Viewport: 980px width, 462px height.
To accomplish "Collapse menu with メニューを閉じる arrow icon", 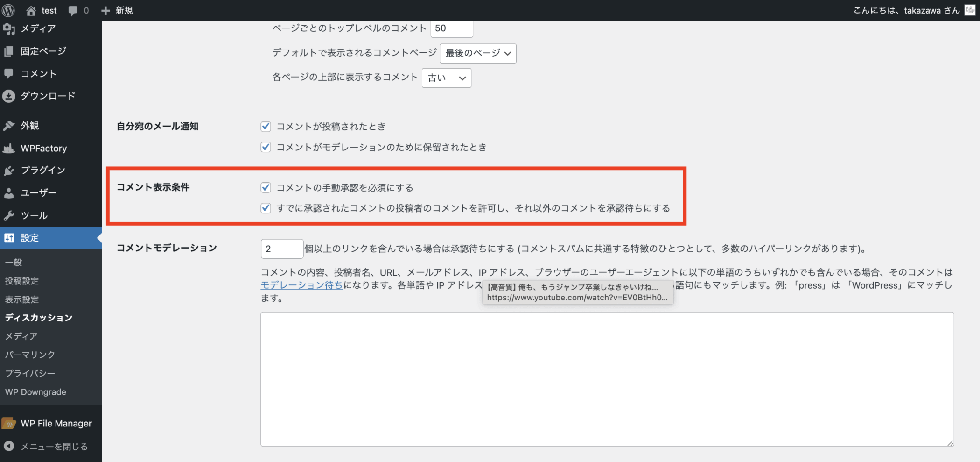I will (9, 446).
